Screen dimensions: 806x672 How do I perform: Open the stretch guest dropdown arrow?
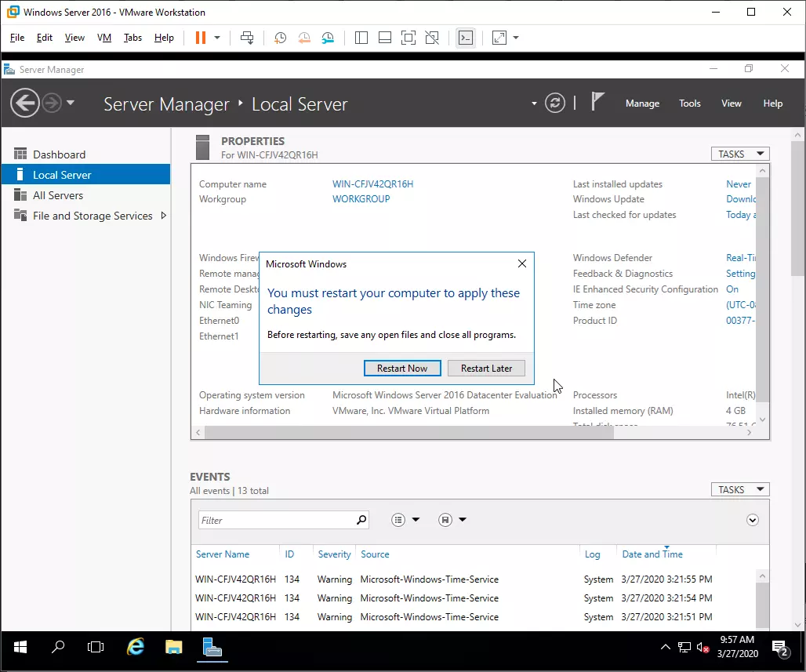coord(516,38)
